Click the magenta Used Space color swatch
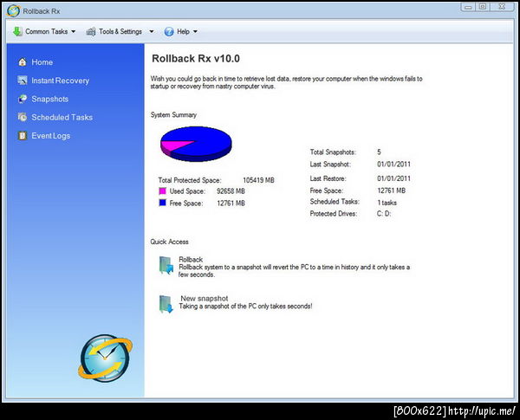The image size is (520, 420). click(163, 191)
